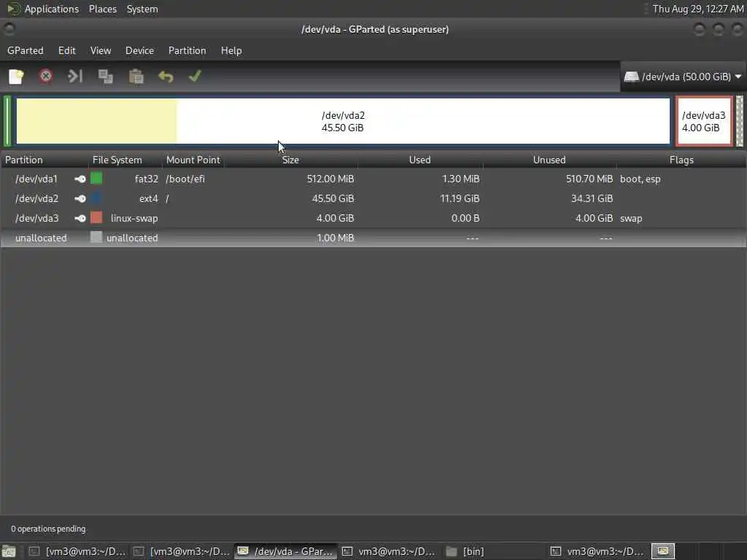
Task: Sort by Flags column header
Action: [681, 160]
